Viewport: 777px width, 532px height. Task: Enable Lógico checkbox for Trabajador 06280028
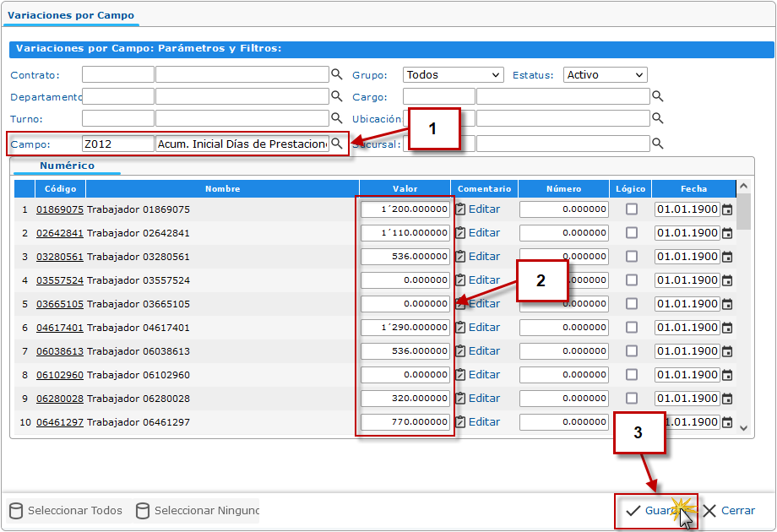(632, 399)
